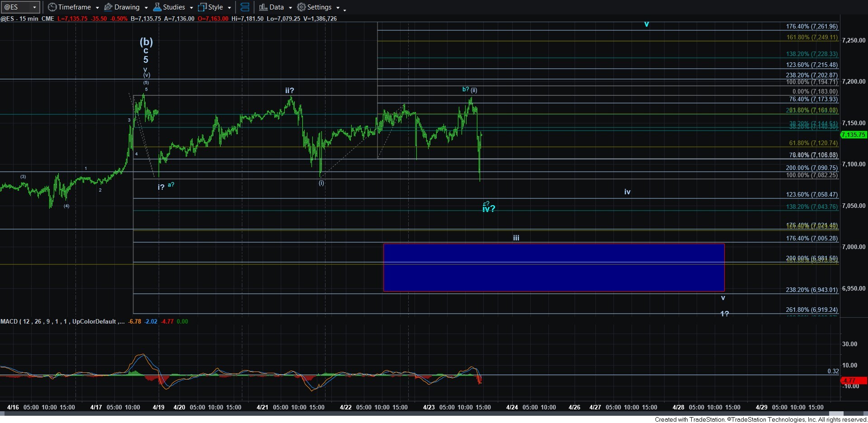Select the blue target zone rectangle
Viewport: 868px width, 423px height.
click(x=553, y=268)
